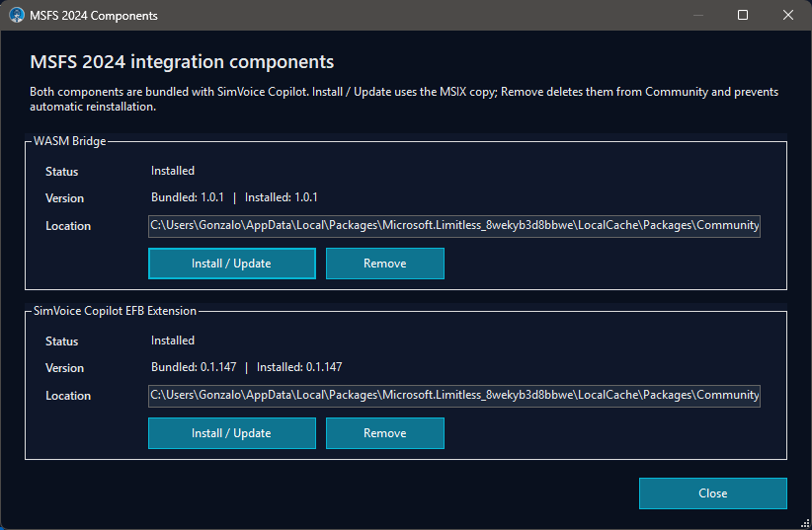Maximize the MSFS 2024 Components window
The width and height of the screenshot is (812, 530).
tap(743, 15)
